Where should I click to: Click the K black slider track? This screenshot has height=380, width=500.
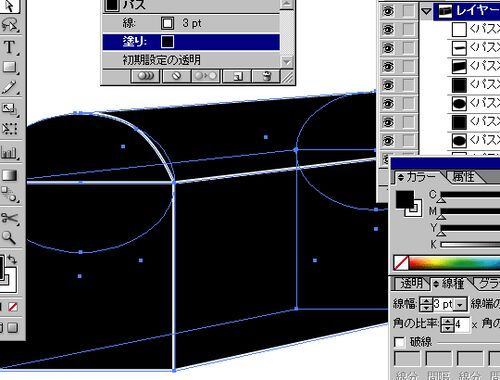point(470,245)
